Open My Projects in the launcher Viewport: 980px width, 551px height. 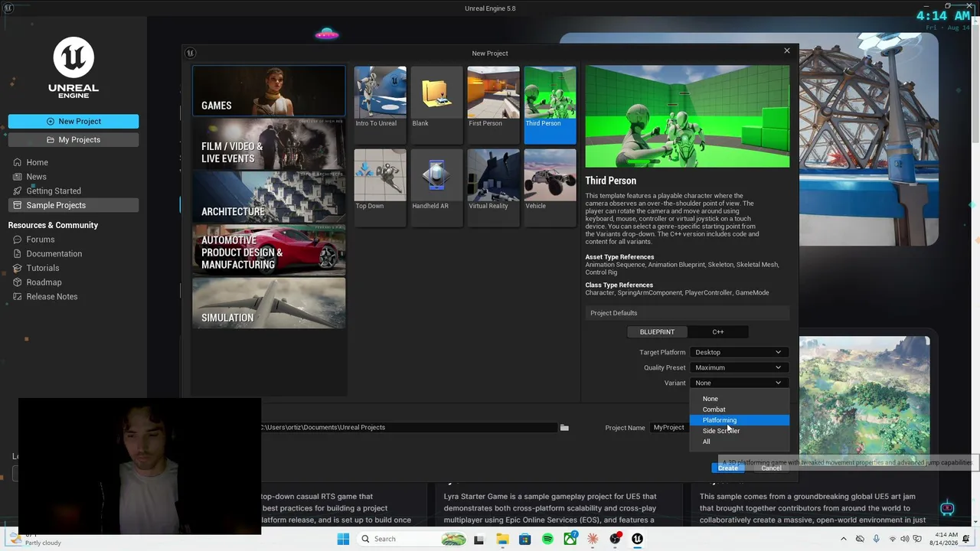73,140
